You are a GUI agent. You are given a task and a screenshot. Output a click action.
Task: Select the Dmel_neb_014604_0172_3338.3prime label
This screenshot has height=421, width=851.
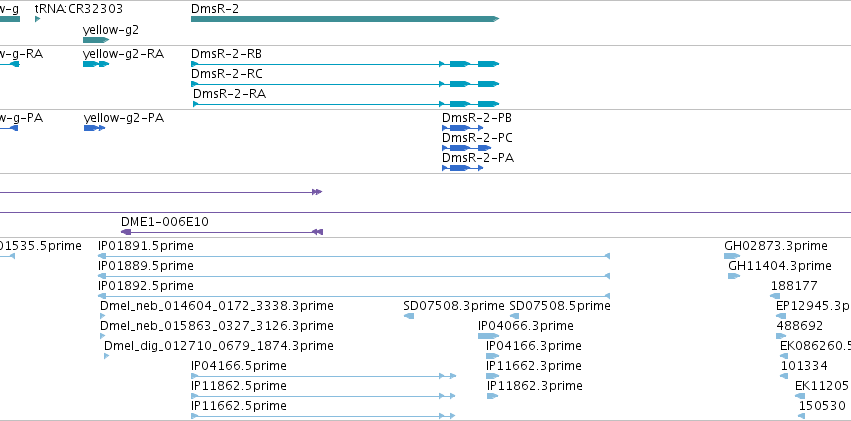pyautogui.click(x=217, y=306)
